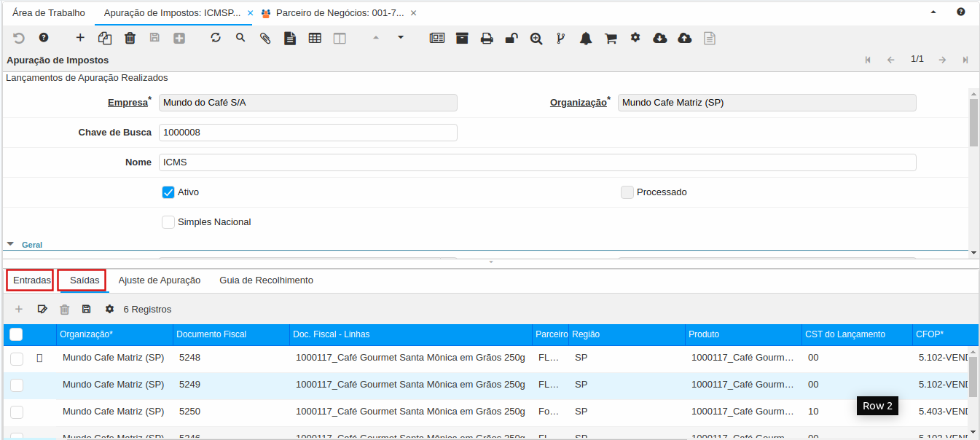This screenshot has height=440, width=980.
Task: Collapse the Geral section
Action: click(11, 245)
